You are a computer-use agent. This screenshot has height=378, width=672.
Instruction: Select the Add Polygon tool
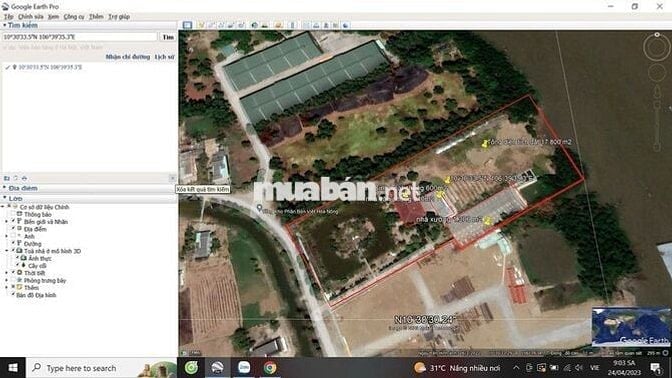(x=211, y=25)
